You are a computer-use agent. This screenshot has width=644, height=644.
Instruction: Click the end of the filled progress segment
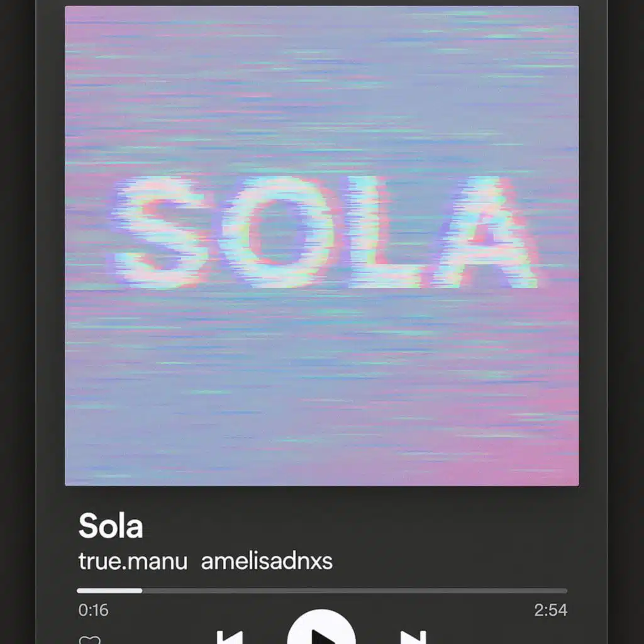(x=142, y=591)
